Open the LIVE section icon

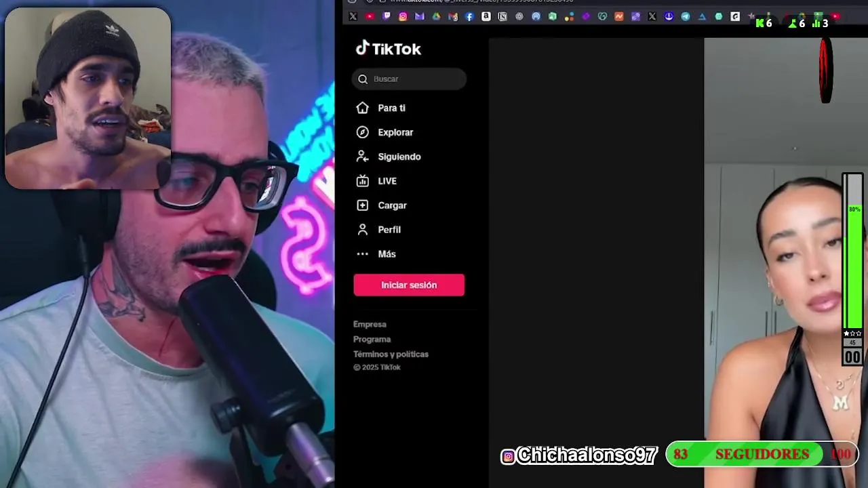tap(363, 181)
